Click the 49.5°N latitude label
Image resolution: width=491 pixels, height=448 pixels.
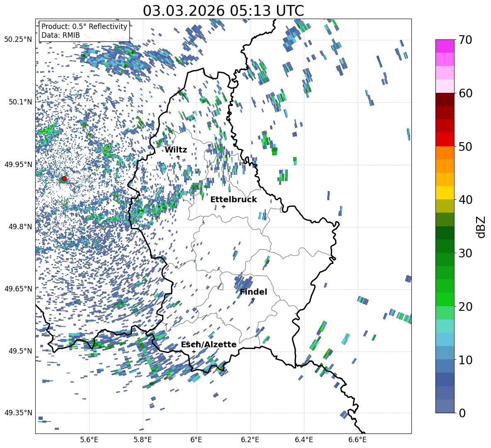click(x=20, y=351)
